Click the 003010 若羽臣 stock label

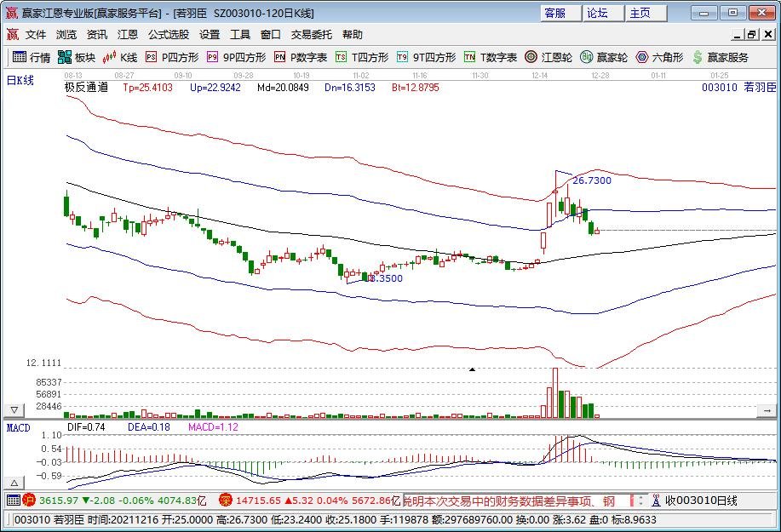[738, 87]
